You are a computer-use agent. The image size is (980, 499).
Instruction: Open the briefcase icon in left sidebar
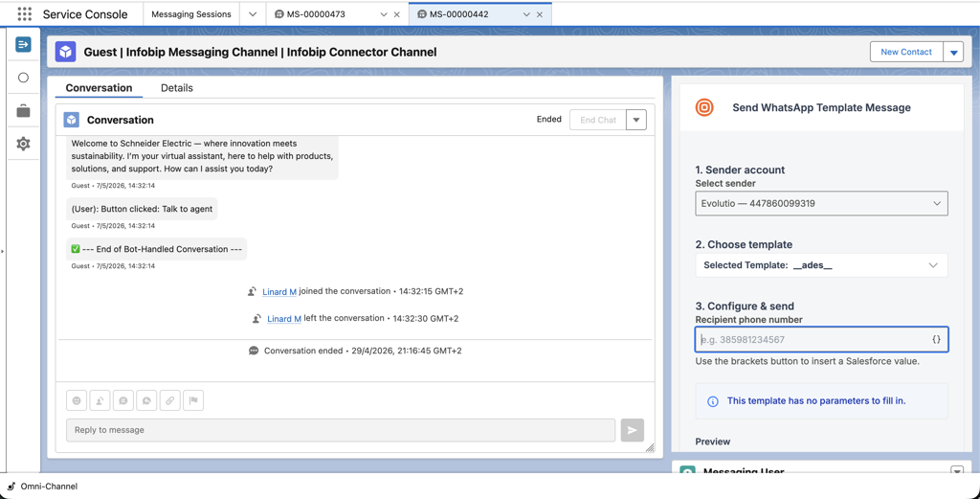point(23,111)
